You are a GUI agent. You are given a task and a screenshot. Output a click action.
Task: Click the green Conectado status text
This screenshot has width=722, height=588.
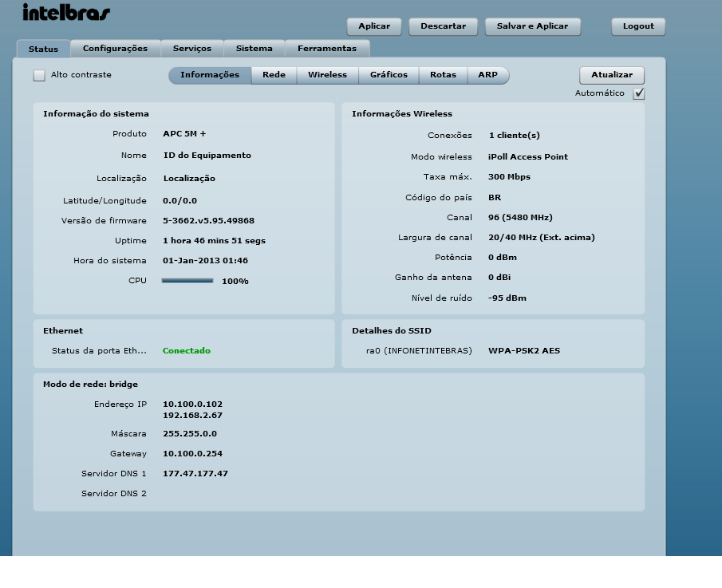tap(187, 351)
